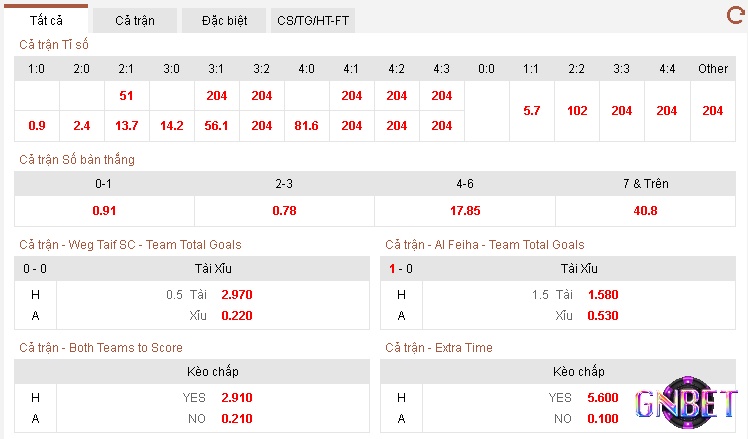Click the GNBET logo
This screenshot has width=748, height=439.
pos(686,402)
